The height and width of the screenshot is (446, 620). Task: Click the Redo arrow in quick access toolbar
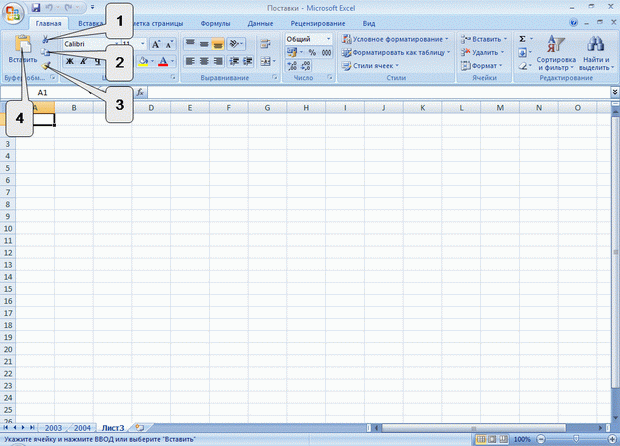(x=69, y=8)
